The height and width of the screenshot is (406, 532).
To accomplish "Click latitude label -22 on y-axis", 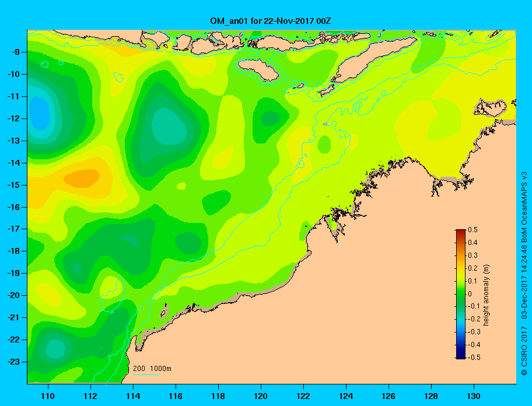I will pyautogui.click(x=13, y=339).
